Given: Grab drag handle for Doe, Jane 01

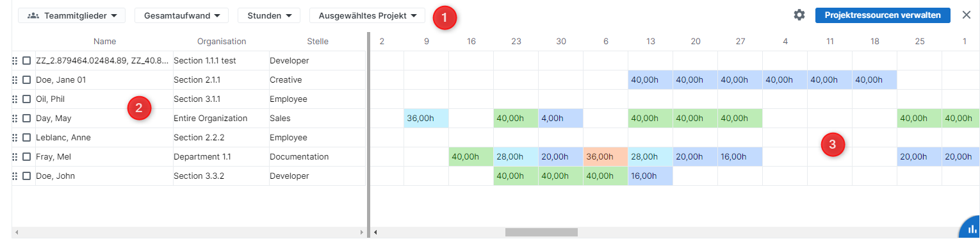Looking at the screenshot, I should 14,80.
